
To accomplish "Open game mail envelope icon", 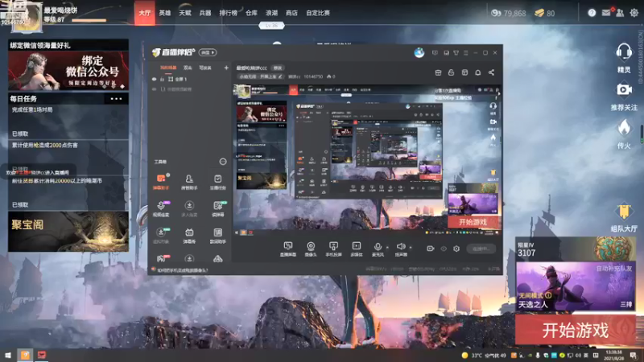I will click(x=606, y=13).
